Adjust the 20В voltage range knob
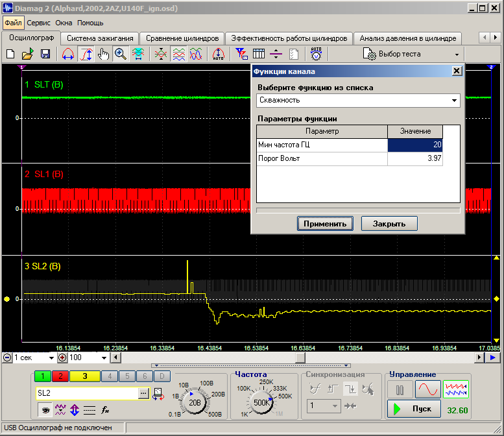Viewport: 504px width, 436px height. (195, 402)
